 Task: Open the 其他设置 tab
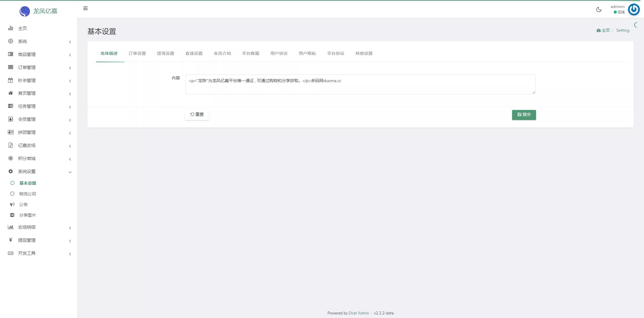point(364,53)
